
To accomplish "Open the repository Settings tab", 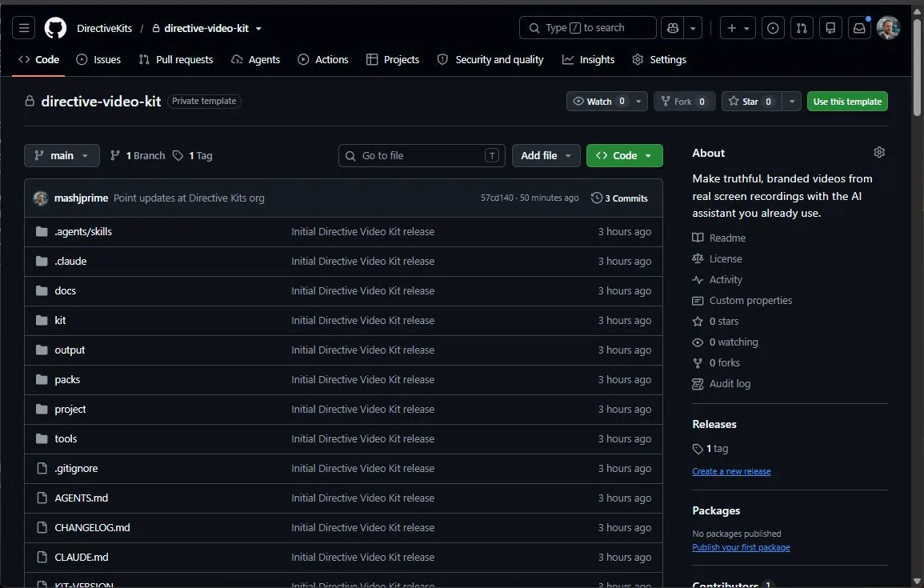I will tap(659, 59).
